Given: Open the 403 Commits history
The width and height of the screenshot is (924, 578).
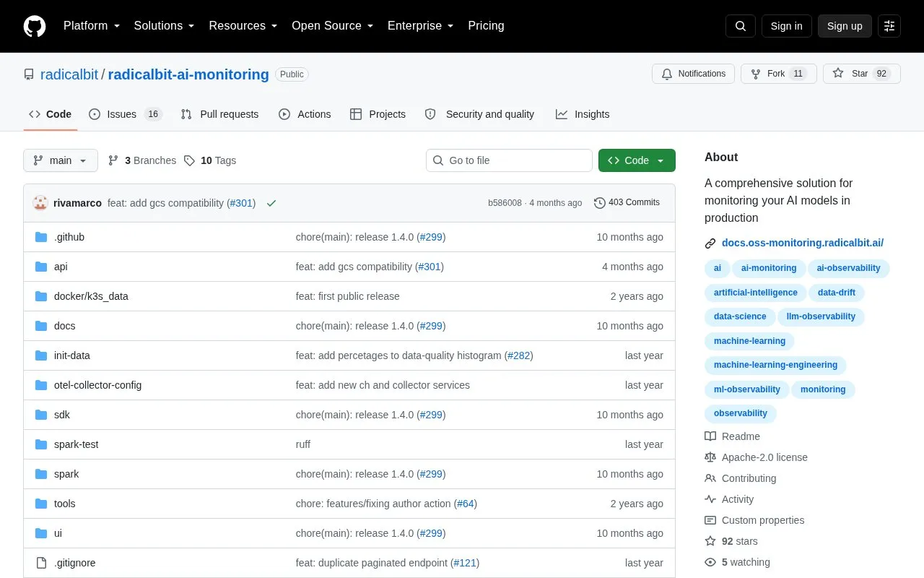Looking at the screenshot, I should pos(627,202).
